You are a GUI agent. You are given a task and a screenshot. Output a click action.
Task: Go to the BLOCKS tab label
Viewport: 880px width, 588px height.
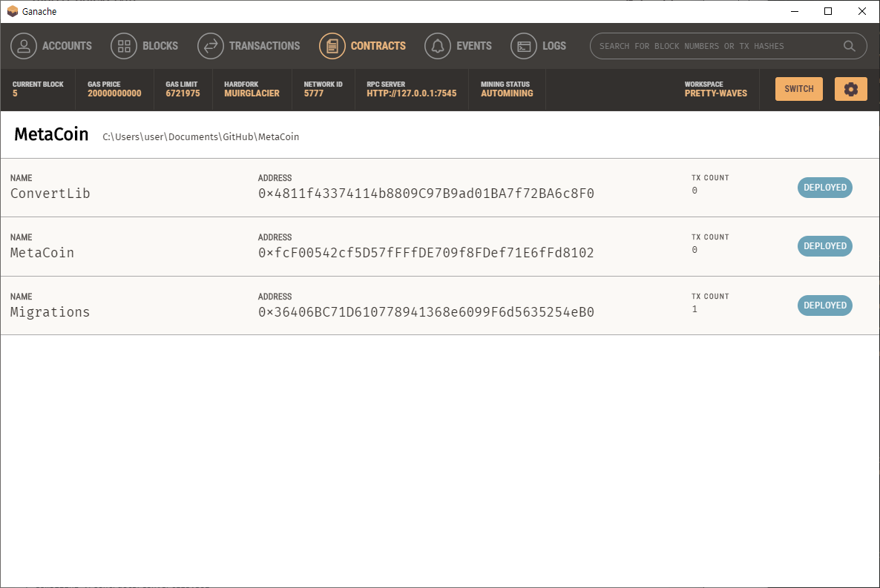160,46
